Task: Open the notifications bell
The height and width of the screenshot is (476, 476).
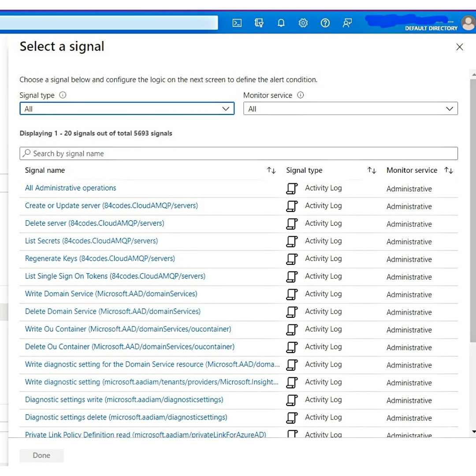Action: click(281, 23)
